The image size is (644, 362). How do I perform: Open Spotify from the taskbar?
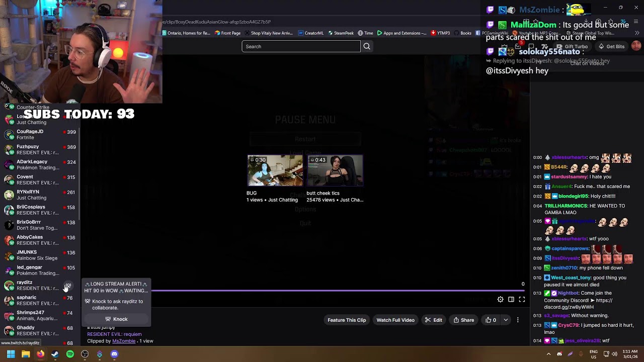pyautogui.click(x=70, y=354)
